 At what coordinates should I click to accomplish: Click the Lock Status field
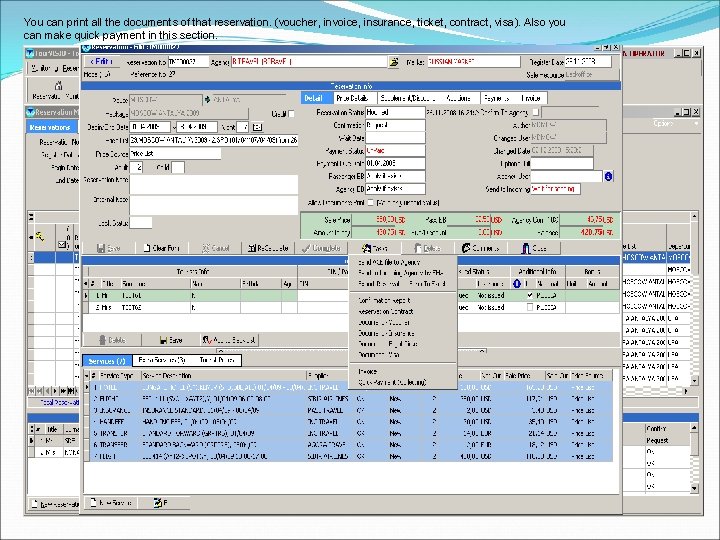141,223
